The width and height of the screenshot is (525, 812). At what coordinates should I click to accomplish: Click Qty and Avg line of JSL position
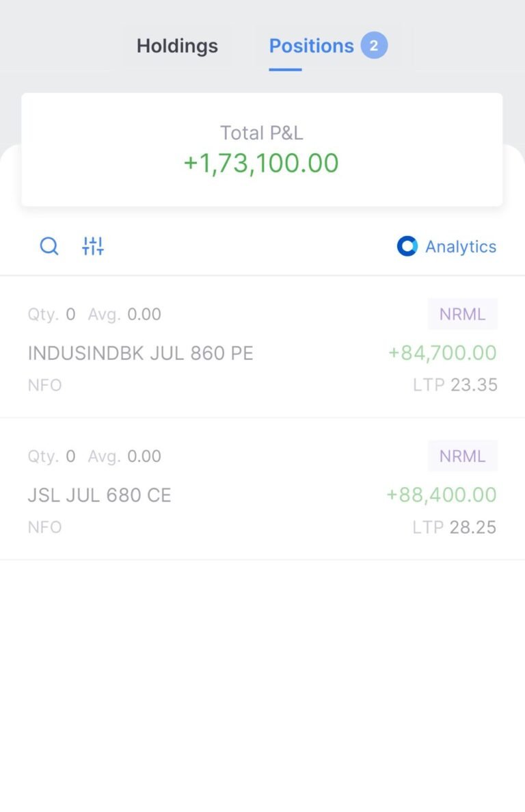(x=94, y=456)
